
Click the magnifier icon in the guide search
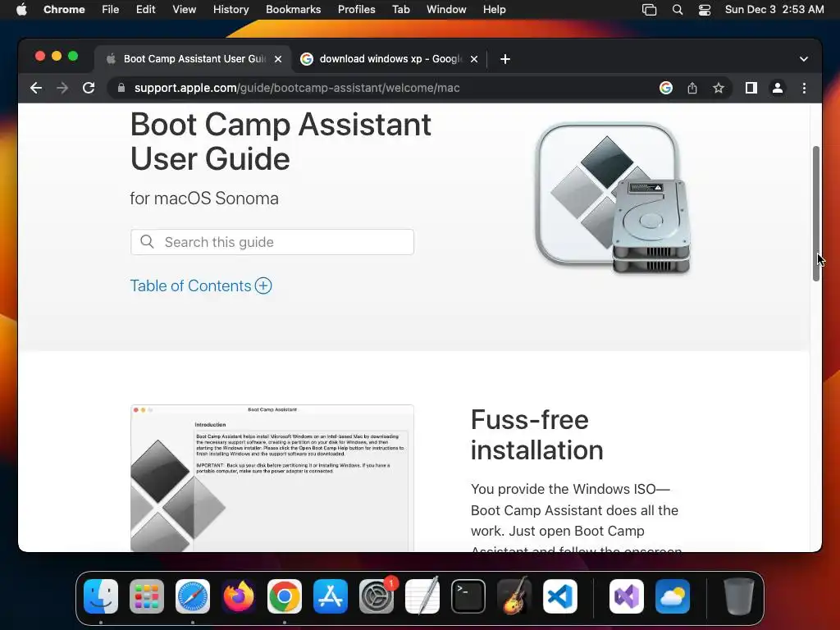(x=148, y=242)
